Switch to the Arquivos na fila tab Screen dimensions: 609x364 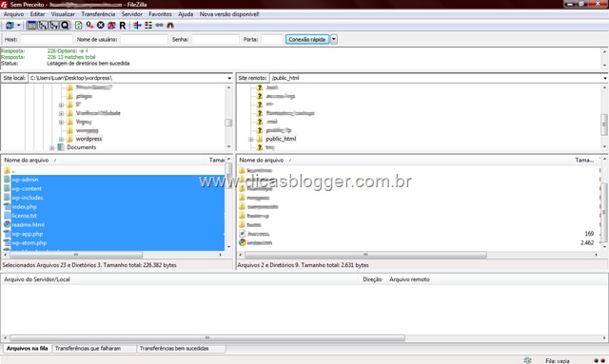click(27, 349)
